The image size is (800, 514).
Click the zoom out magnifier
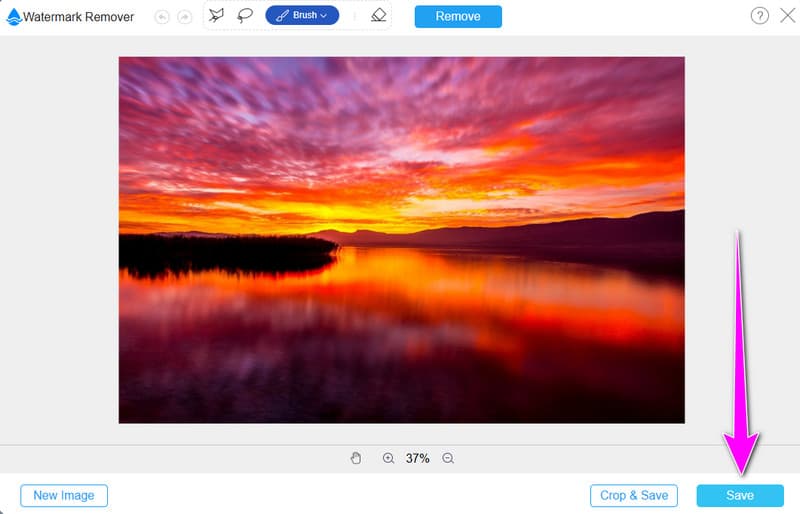(448, 458)
